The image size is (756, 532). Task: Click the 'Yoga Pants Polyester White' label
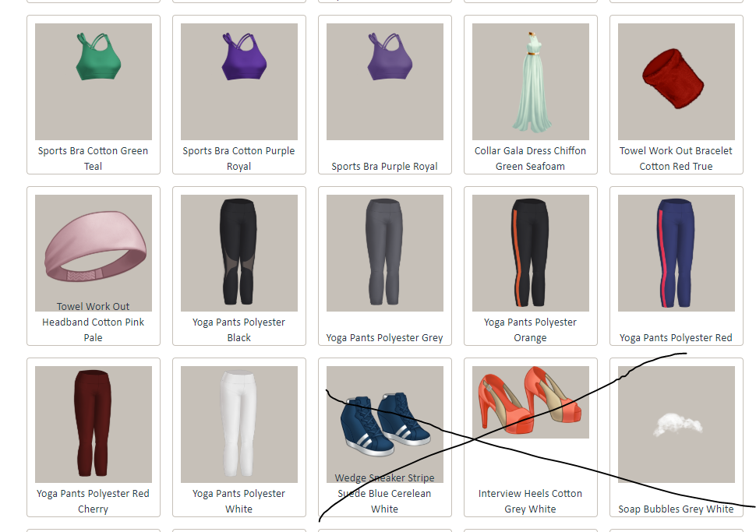[238, 501]
